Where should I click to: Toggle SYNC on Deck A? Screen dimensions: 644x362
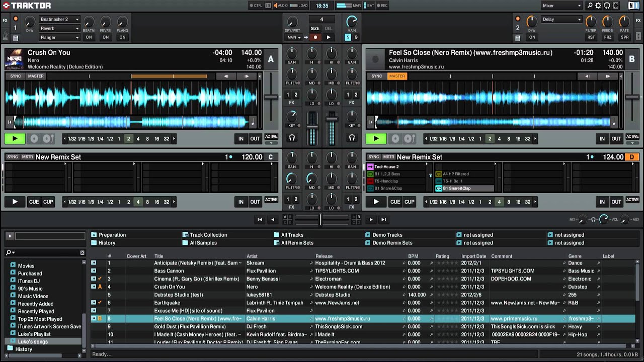[16, 76]
